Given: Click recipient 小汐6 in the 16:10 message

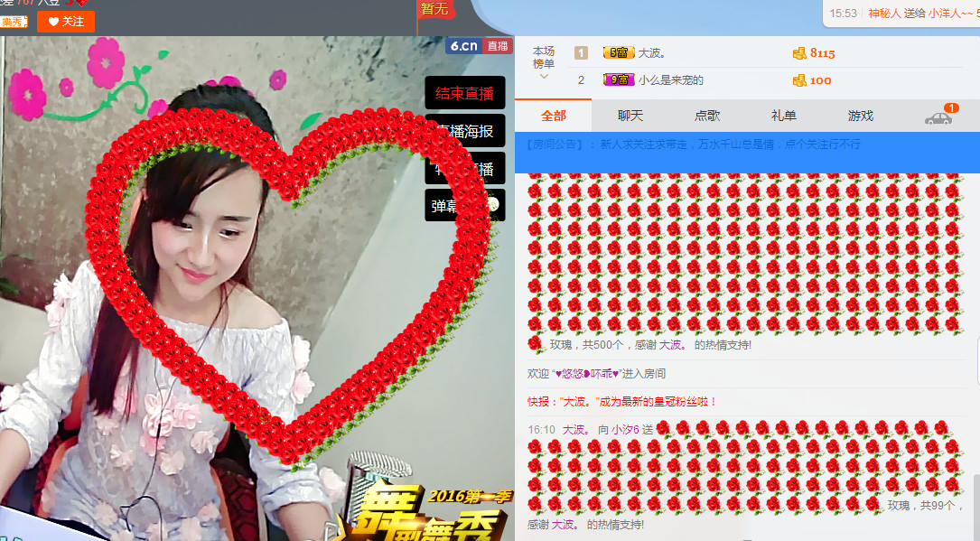Looking at the screenshot, I should pos(625,430).
